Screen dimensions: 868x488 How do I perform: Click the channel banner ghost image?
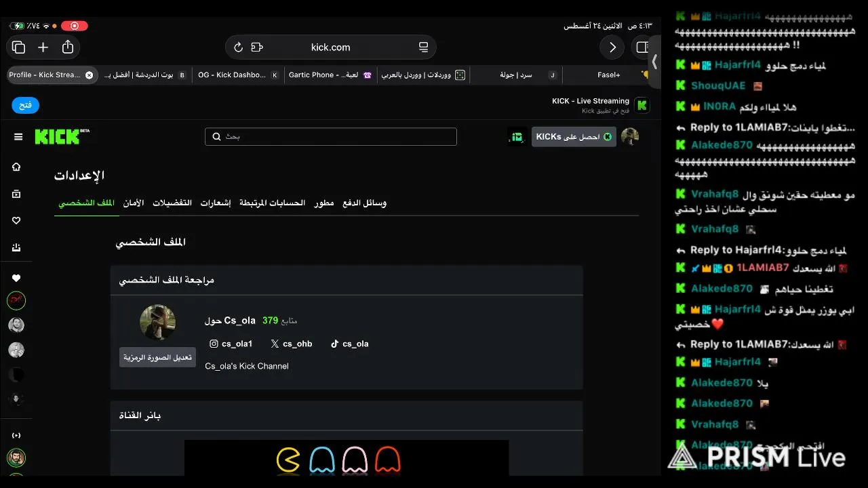pyautogui.click(x=347, y=458)
